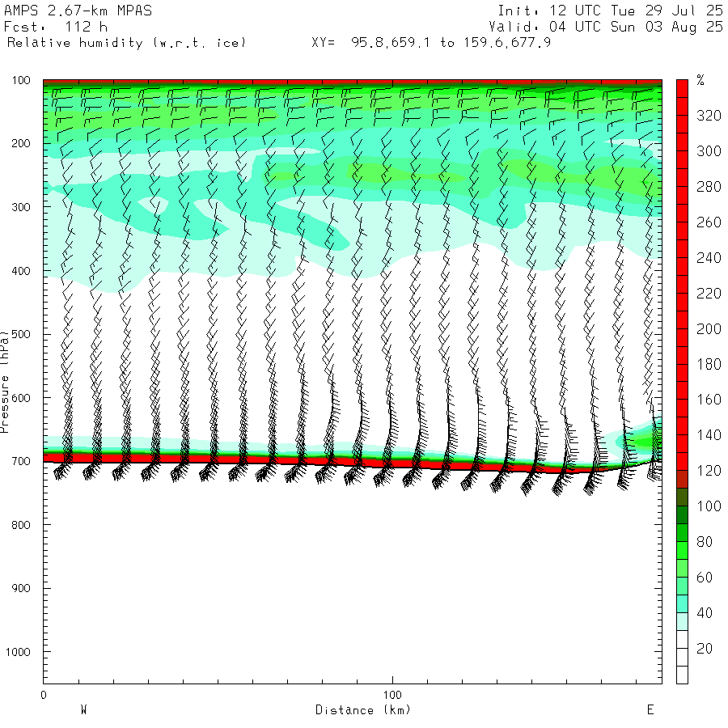Screen dimensions: 728x728
Task: Click the dark olive colorbar segment above 100
Action: [x=682, y=497]
